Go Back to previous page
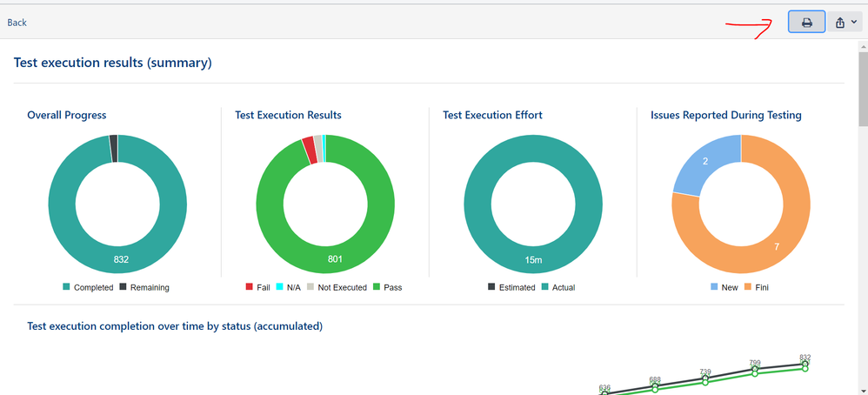The height and width of the screenshot is (395, 868). 17,23
